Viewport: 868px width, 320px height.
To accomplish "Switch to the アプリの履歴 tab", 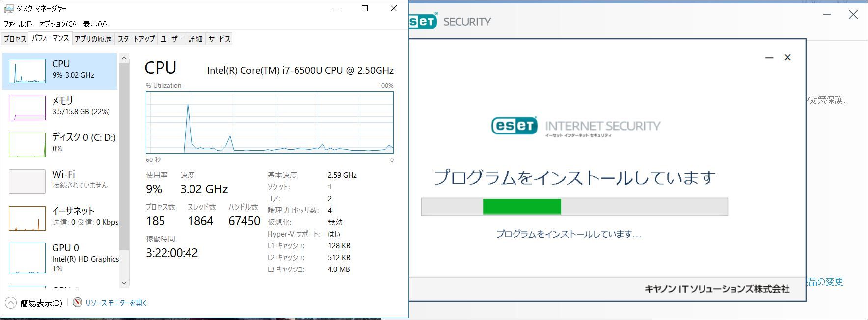I will pyautogui.click(x=93, y=39).
